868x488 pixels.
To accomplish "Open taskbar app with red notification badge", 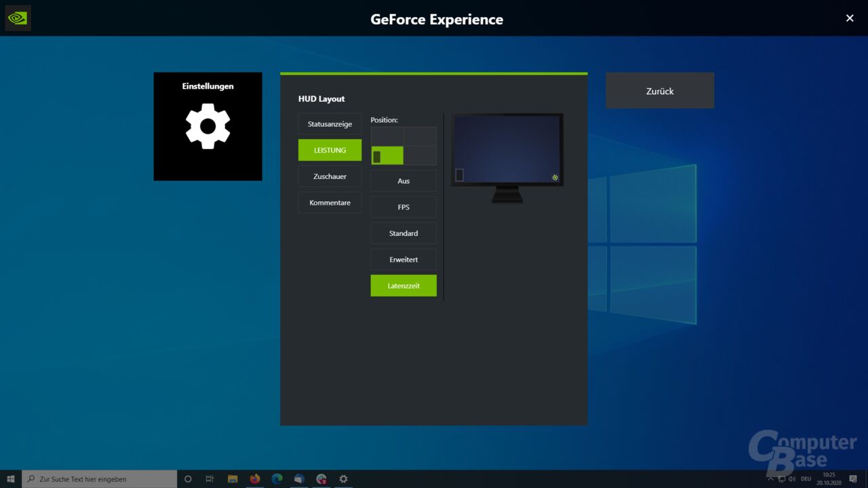I will click(x=321, y=479).
